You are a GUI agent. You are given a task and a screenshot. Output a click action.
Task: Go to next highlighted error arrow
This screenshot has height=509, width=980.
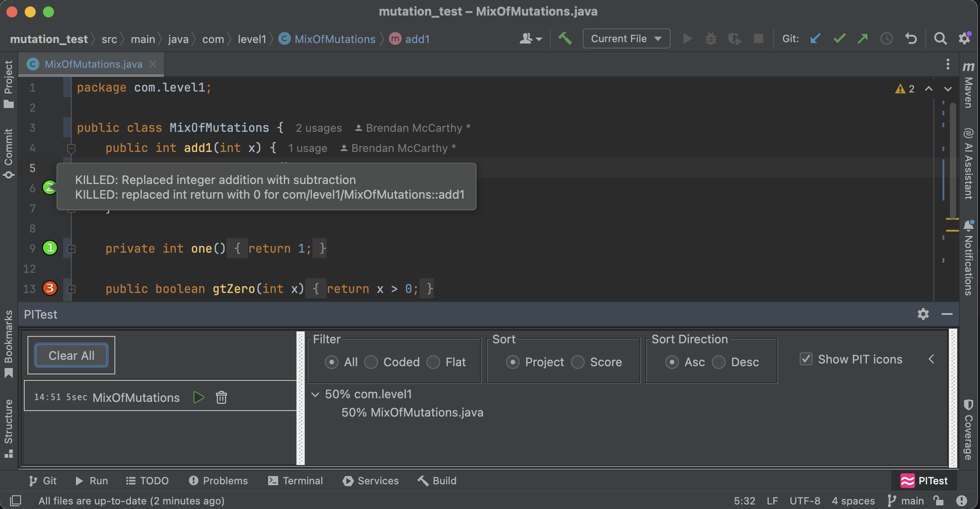click(948, 89)
